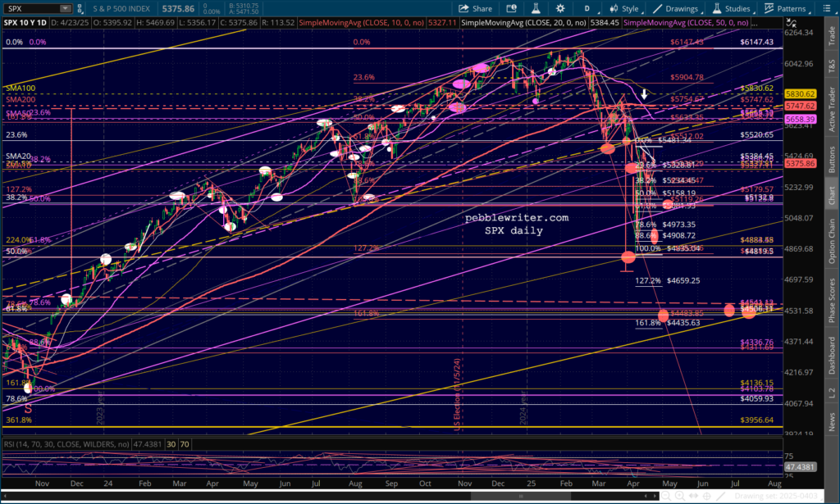Open the Dashboard sidebar tab
The height and width of the screenshot is (504, 840).
[832, 356]
